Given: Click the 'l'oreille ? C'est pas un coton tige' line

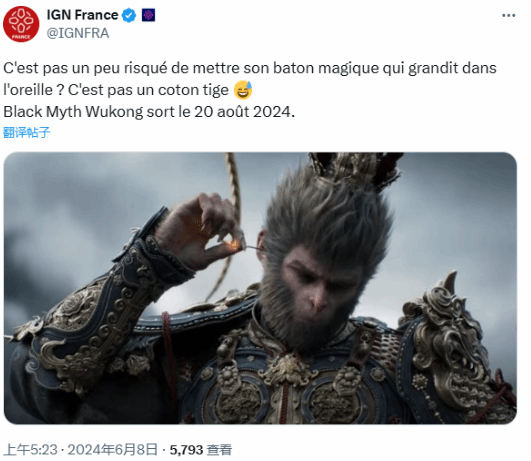Looking at the screenshot, I should (x=116, y=90).
